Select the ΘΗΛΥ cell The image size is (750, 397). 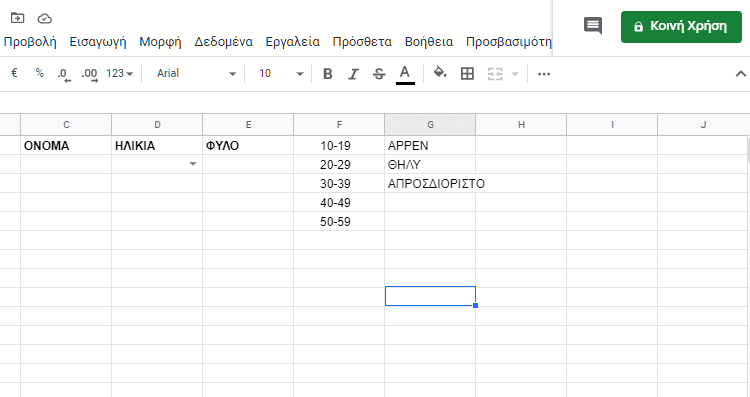click(430, 165)
